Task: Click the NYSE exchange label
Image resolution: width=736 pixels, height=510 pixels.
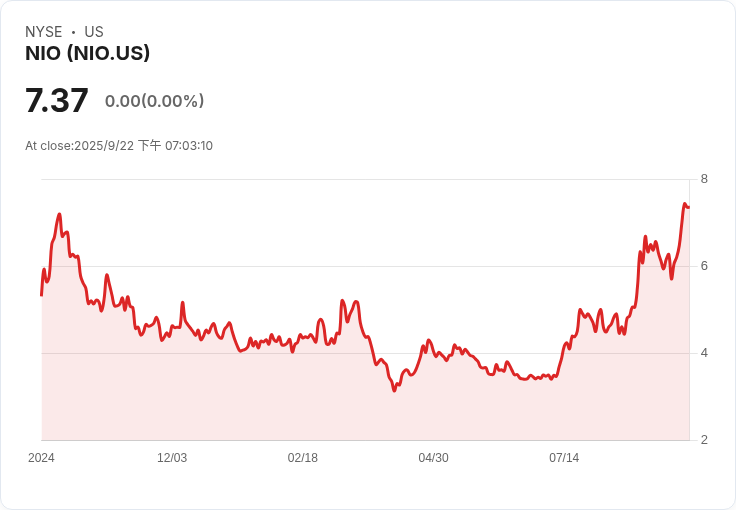Action: coord(44,32)
